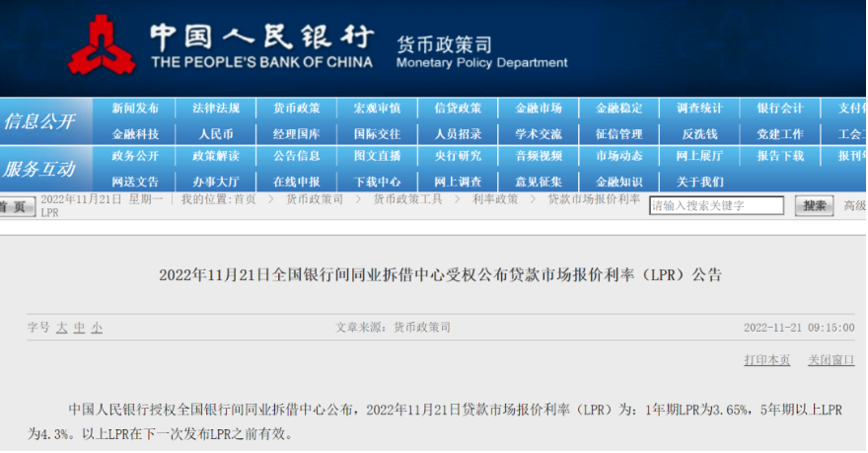Click breadcrumb link 贷款市场报价利率
Viewport: 868px width, 453px height.
click(x=594, y=199)
